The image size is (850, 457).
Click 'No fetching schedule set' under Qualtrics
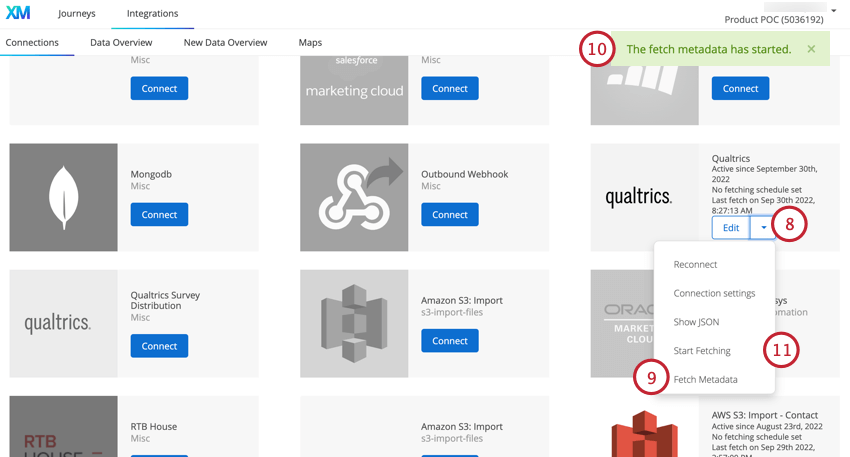coord(757,190)
